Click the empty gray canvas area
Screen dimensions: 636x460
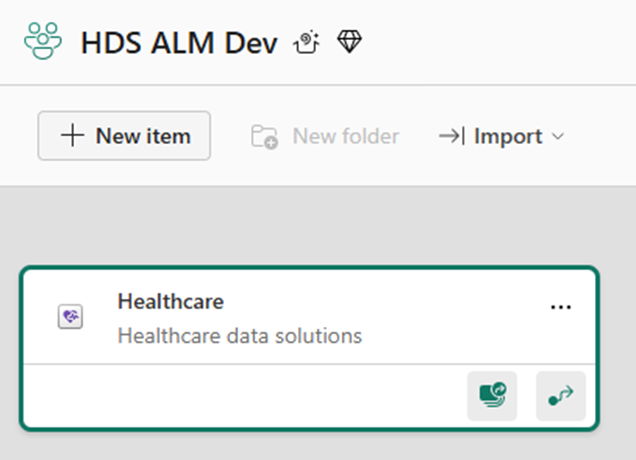tap(316, 226)
